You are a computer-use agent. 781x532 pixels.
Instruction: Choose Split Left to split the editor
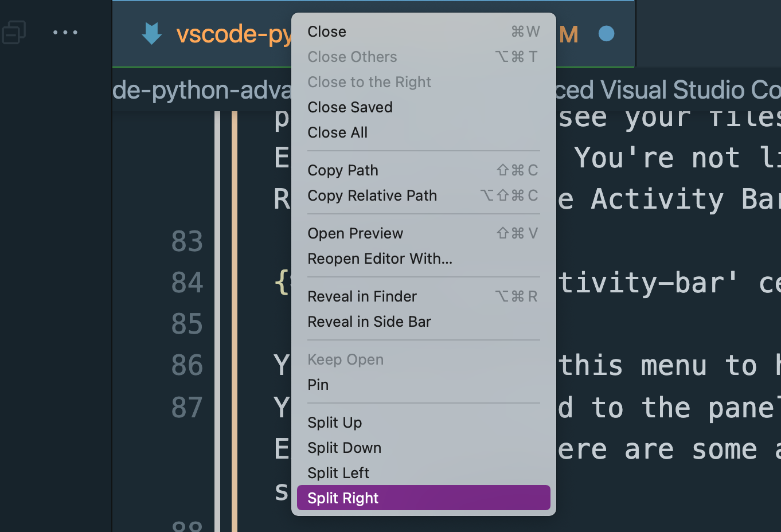pos(337,472)
